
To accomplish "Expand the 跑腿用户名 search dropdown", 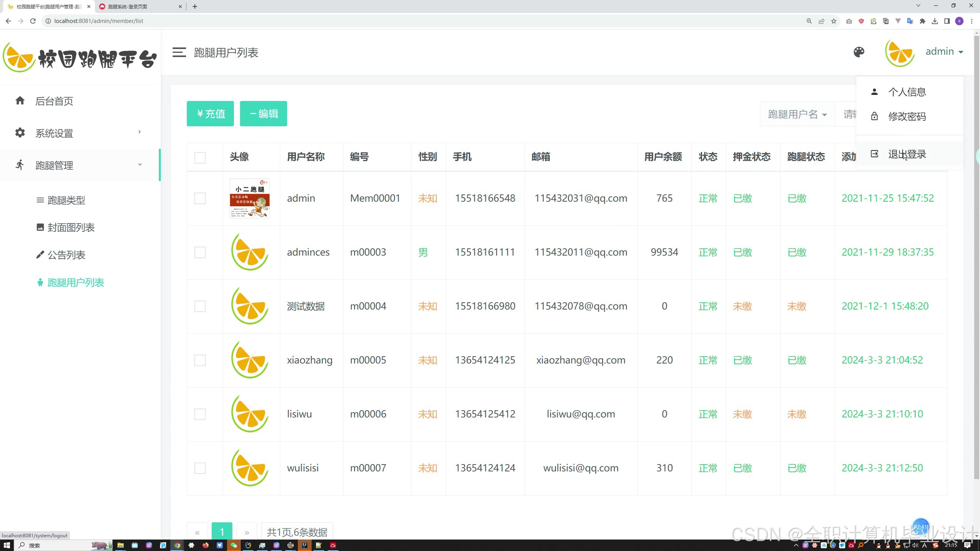I will tap(797, 114).
